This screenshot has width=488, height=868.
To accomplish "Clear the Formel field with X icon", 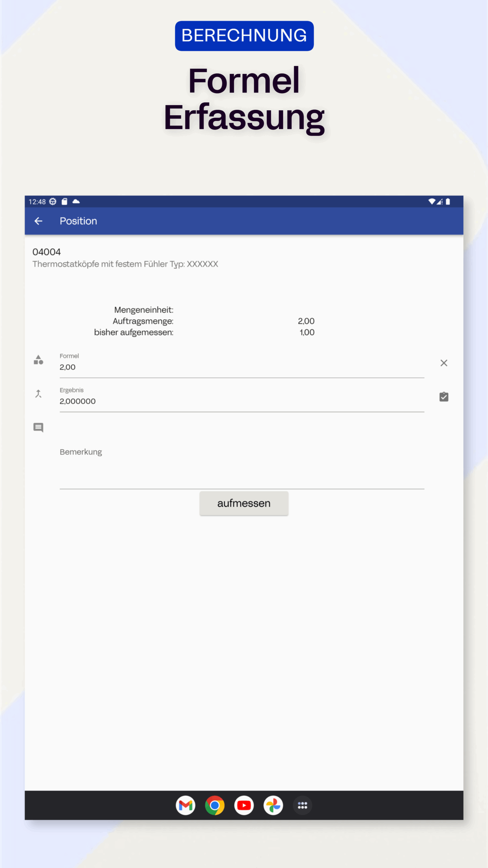I will (x=444, y=363).
